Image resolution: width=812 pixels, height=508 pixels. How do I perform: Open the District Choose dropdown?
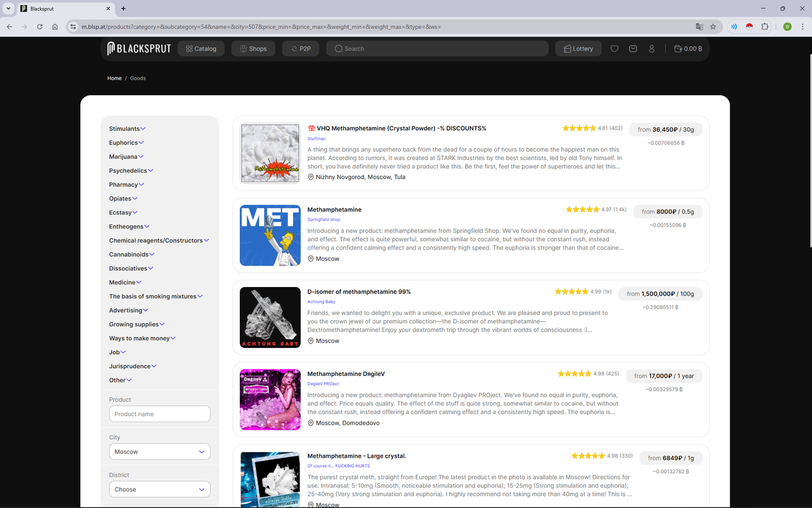160,489
